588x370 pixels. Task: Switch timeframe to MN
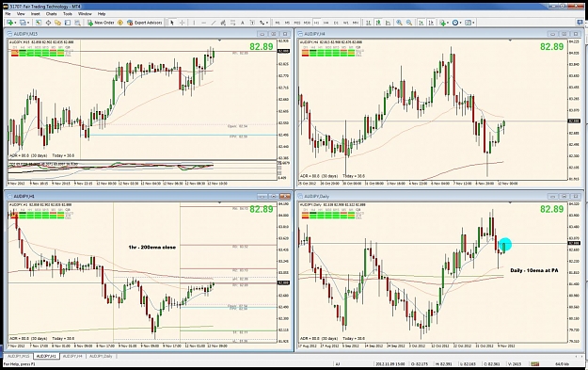point(355,23)
